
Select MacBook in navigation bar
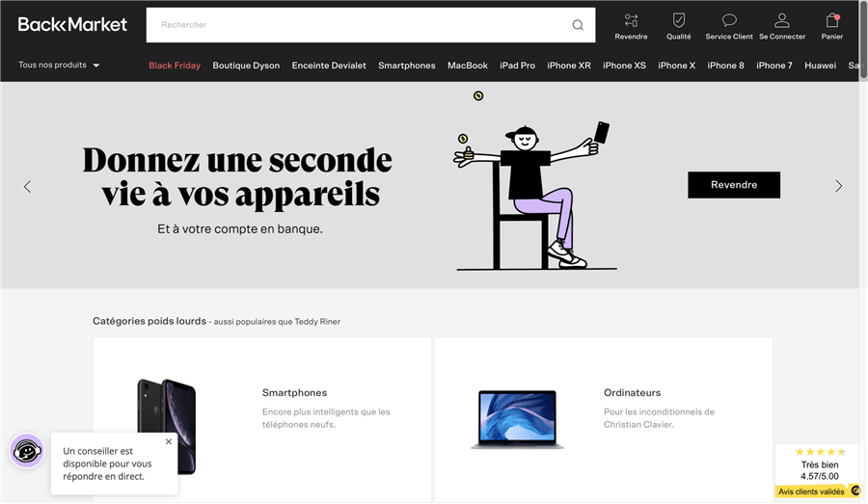(x=468, y=66)
